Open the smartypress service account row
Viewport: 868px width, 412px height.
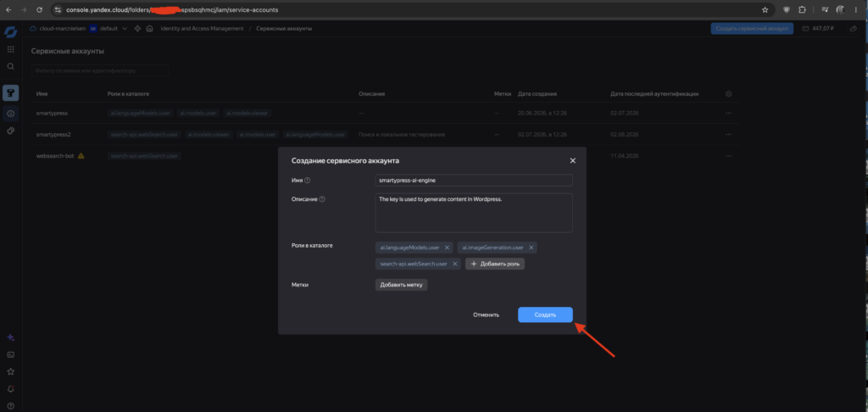(385, 113)
